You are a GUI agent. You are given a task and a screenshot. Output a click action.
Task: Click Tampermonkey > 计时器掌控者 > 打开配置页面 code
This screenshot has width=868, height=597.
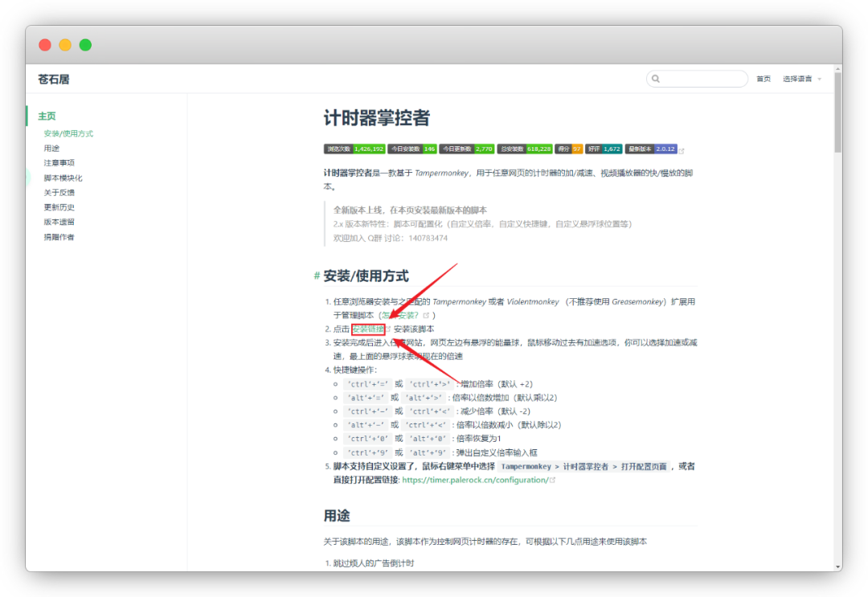click(583, 466)
